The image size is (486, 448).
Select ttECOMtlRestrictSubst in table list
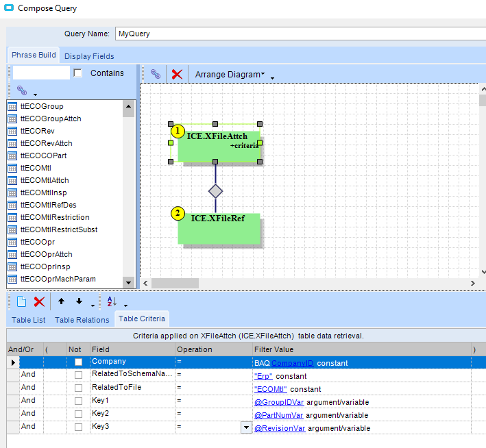[x=59, y=229]
